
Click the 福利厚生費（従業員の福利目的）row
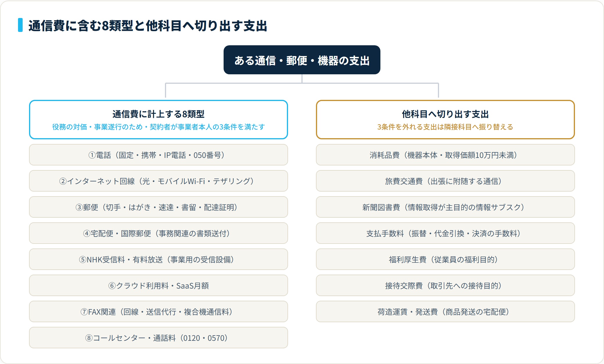coord(445,259)
